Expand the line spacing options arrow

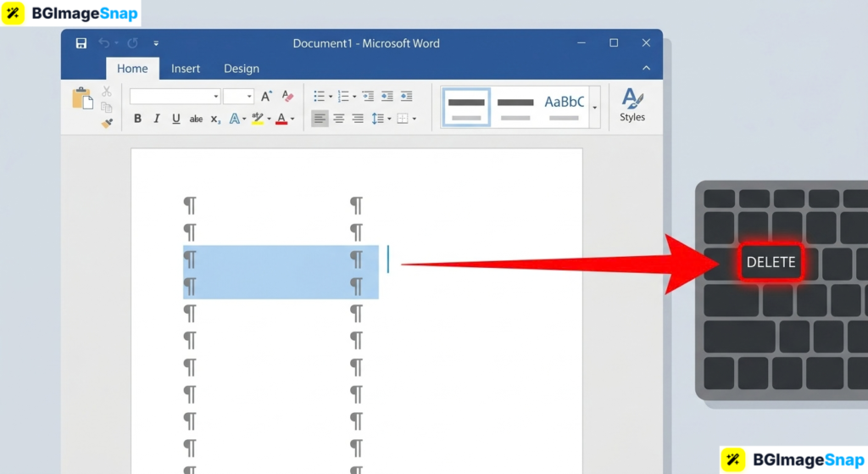(x=389, y=119)
